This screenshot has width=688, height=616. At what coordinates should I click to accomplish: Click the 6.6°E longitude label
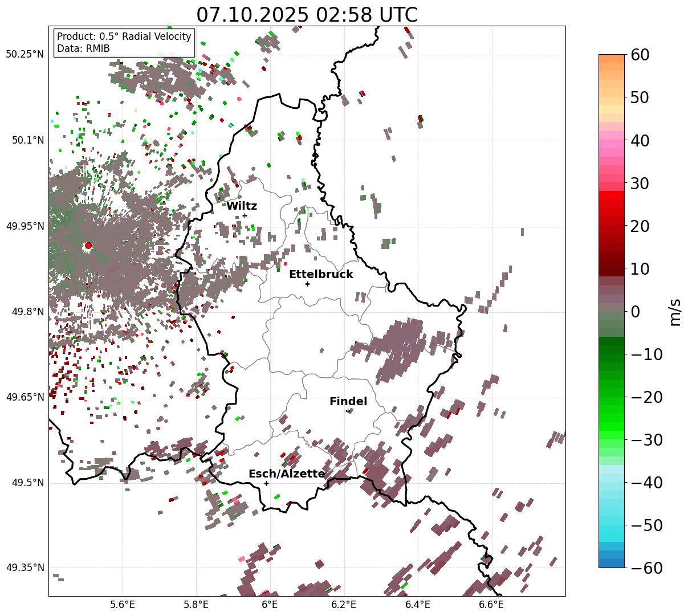(x=491, y=605)
